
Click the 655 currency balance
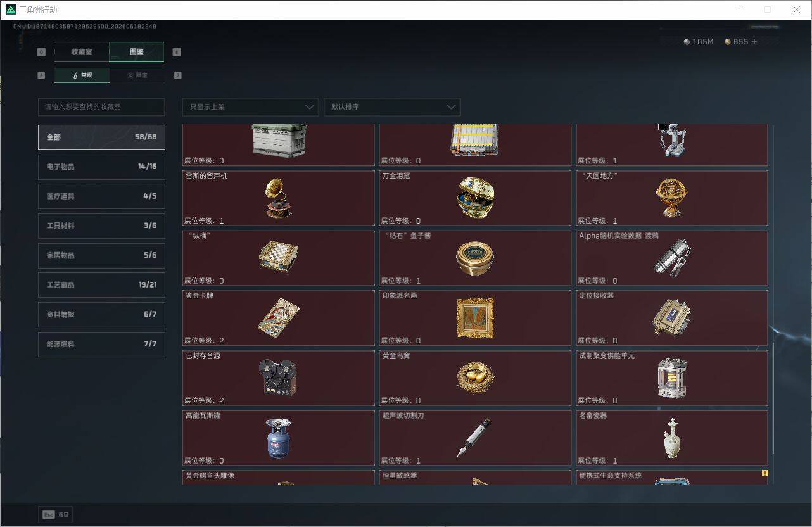point(740,42)
